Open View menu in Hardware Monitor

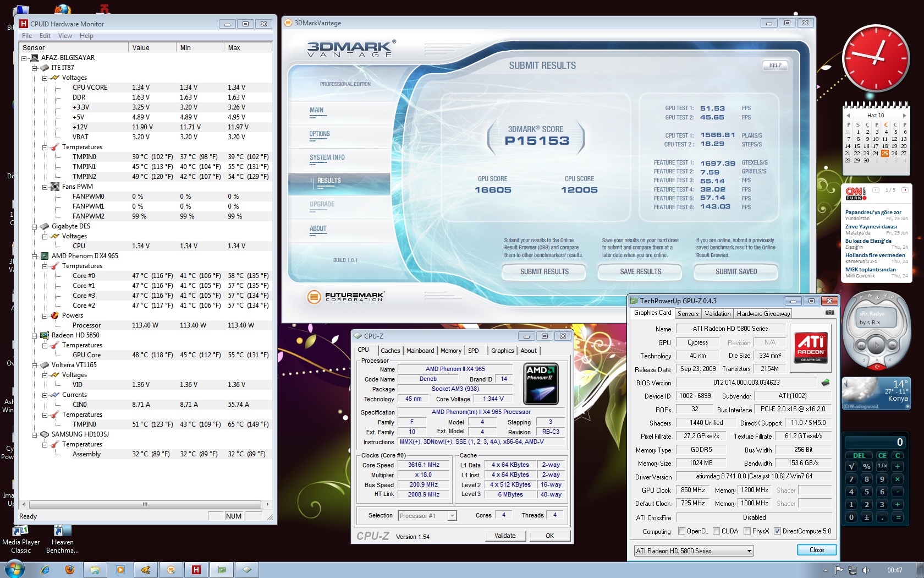pos(65,36)
